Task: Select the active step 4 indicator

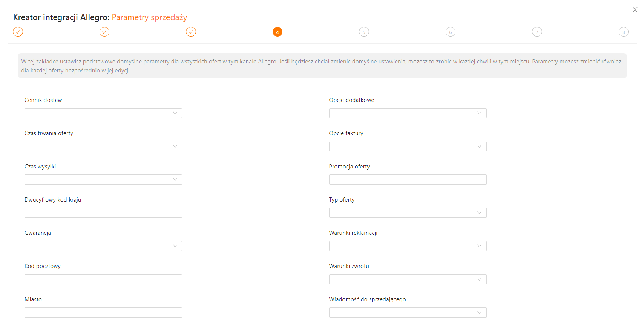Action: (278, 32)
